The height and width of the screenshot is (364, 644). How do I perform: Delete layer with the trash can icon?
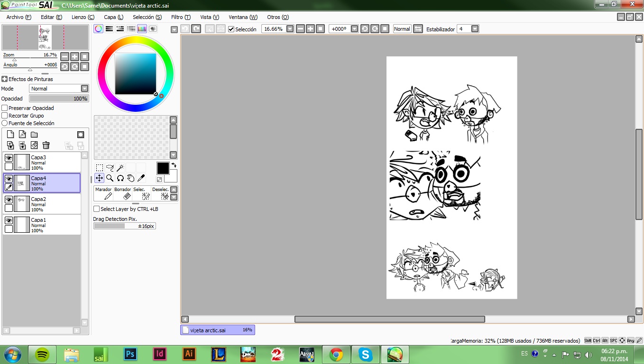pos(46,145)
